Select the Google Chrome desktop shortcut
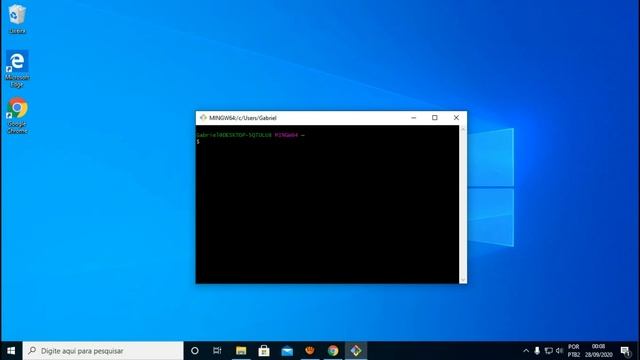 [17, 116]
